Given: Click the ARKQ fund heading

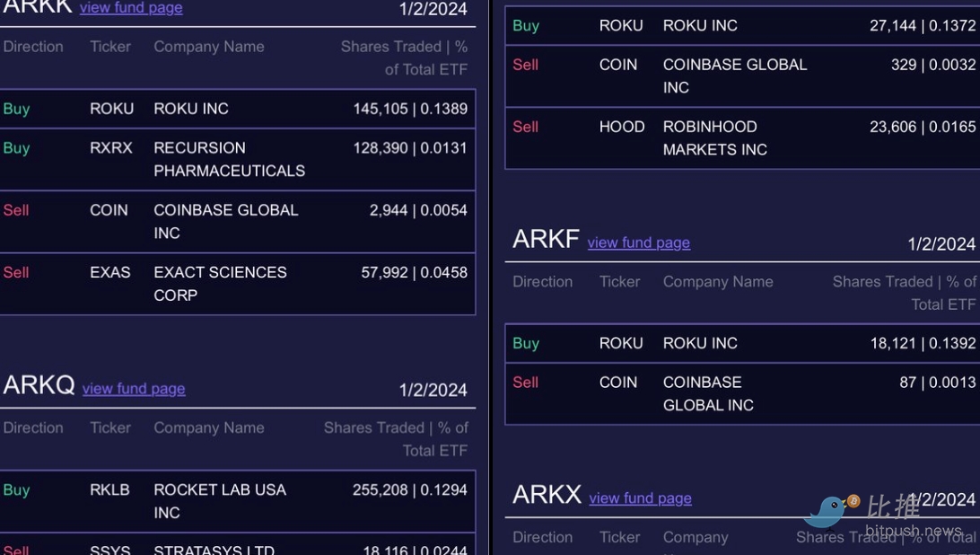Looking at the screenshot, I should point(39,385).
